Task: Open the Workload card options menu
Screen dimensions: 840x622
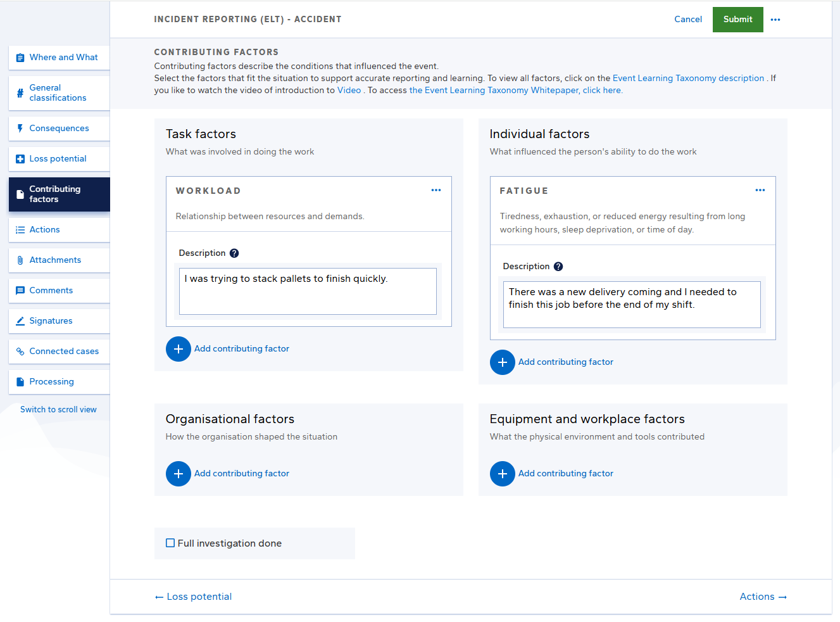Action: pos(436,189)
